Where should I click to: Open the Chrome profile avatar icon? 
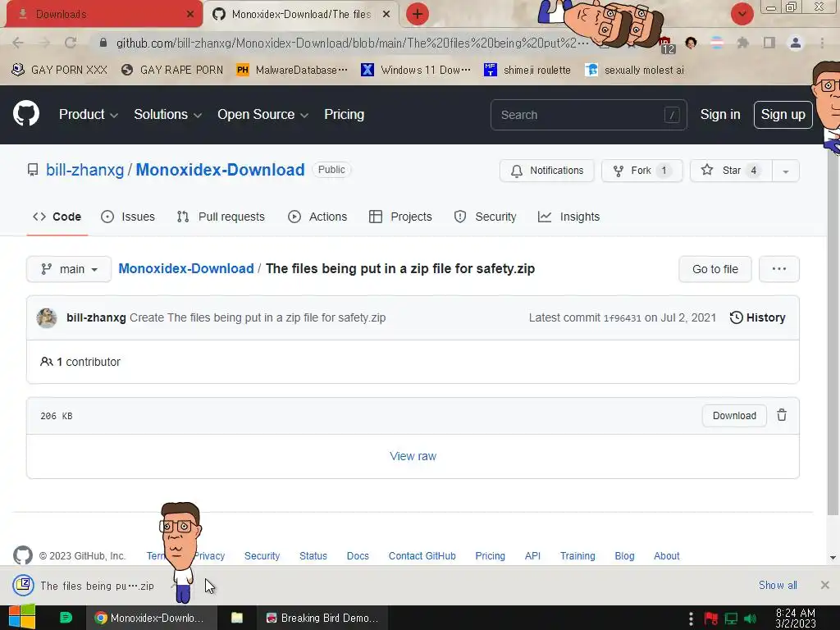coord(796,43)
